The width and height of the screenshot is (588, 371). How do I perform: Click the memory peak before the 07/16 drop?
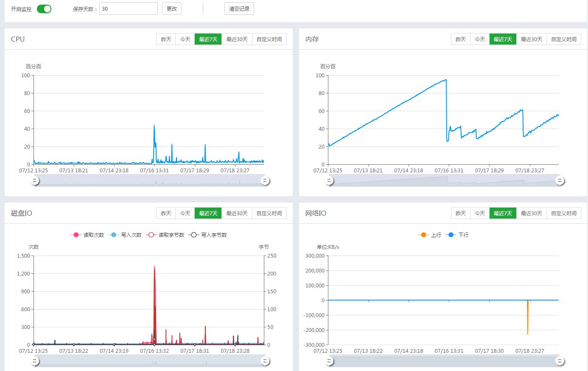[x=445, y=80]
